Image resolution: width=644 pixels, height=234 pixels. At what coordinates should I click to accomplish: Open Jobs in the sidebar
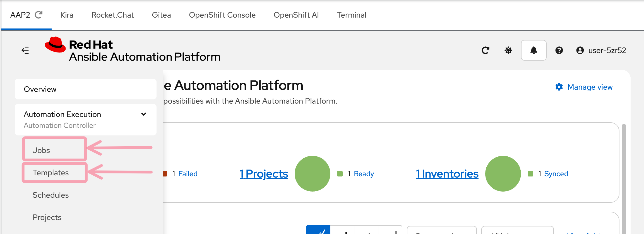click(x=41, y=150)
